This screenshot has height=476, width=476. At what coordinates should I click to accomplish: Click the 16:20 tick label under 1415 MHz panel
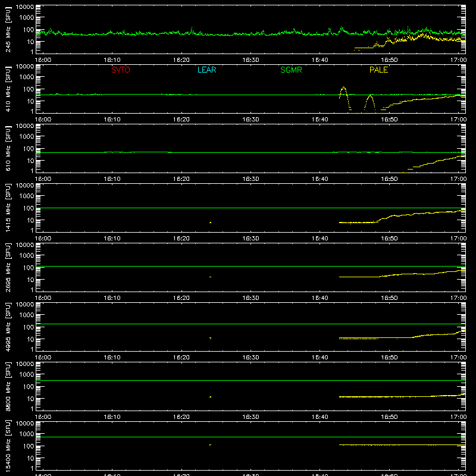(x=181, y=239)
